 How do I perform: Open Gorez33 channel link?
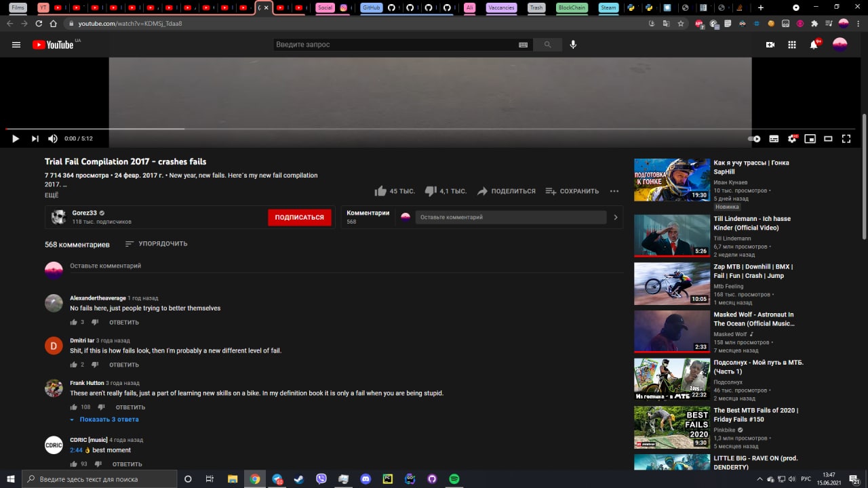tap(84, 213)
